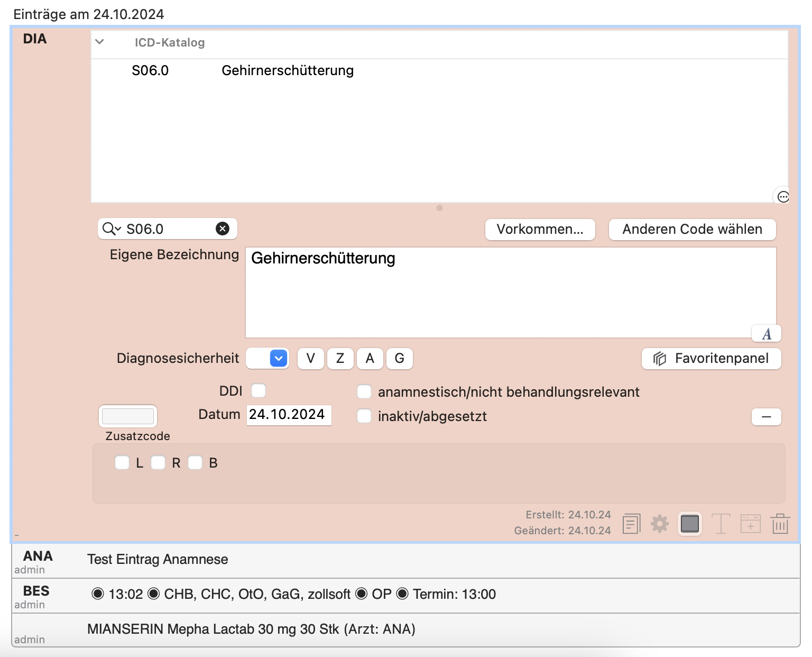Click the Vorkommen... button
The image size is (812, 657).
(540, 229)
